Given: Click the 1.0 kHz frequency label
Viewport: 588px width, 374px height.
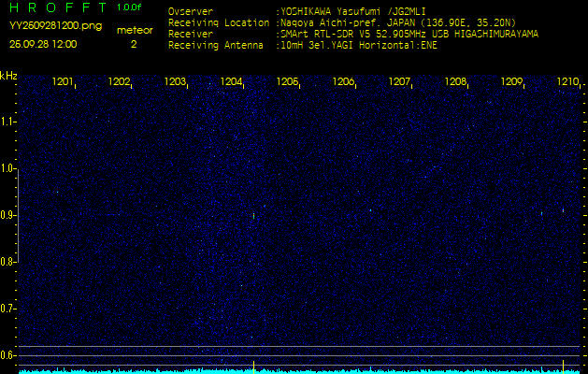Looking at the screenshot, I should tap(7, 169).
